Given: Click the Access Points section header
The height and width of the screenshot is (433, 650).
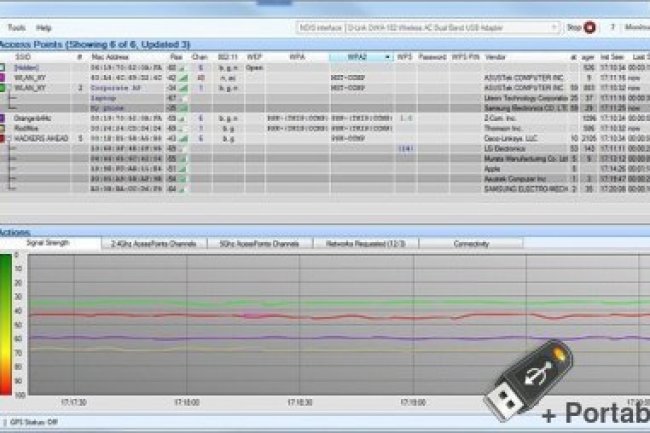Looking at the screenshot, I should pos(95,45).
